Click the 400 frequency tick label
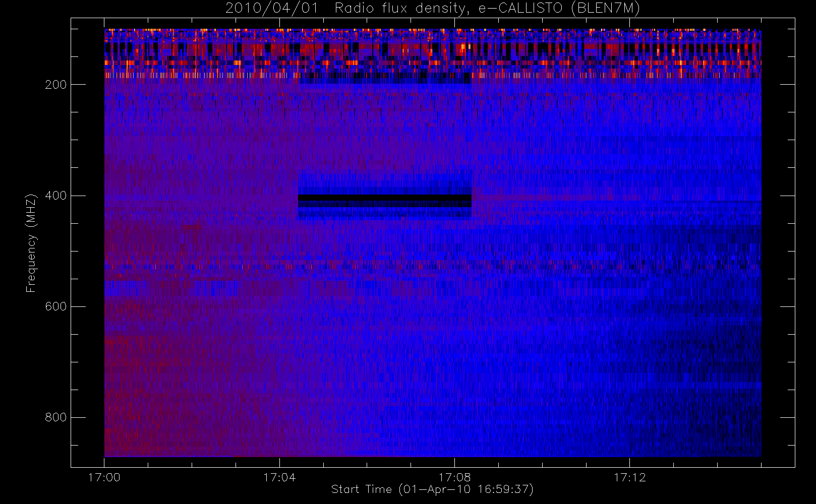The image size is (816, 504). click(x=56, y=196)
